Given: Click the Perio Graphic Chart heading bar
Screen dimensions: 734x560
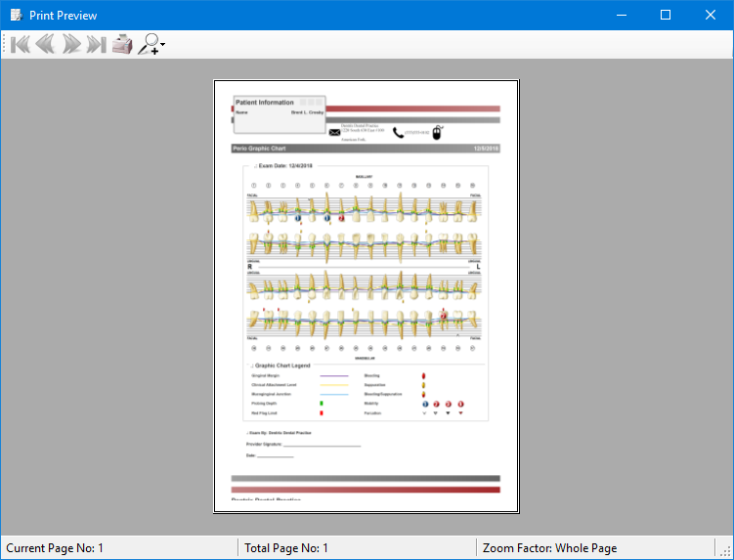Looking at the screenshot, I should tap(366, 149).
